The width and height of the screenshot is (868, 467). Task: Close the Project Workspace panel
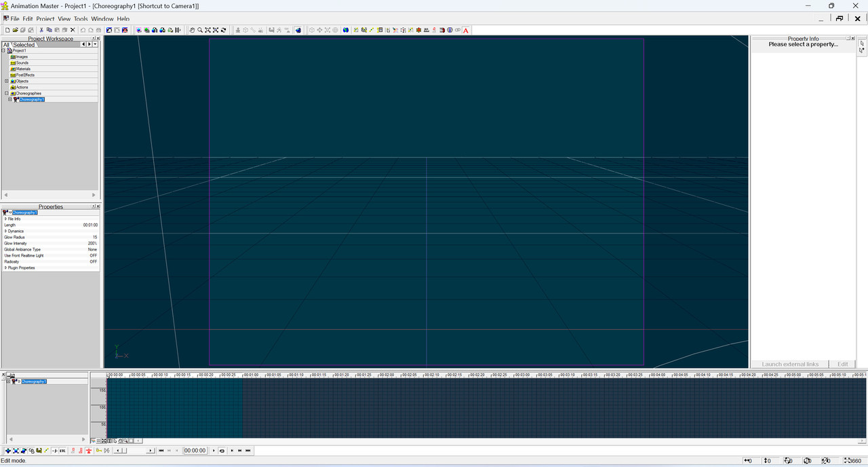98,38
